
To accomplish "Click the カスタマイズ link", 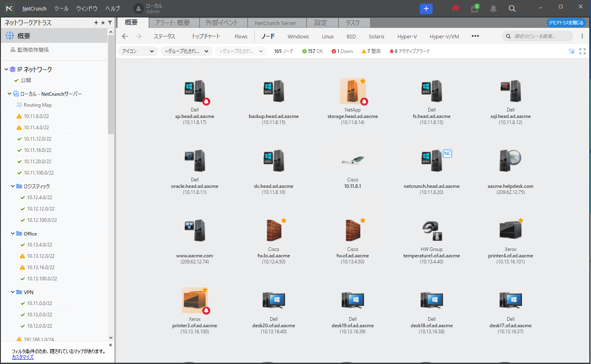I will click(x=23, y=357).
